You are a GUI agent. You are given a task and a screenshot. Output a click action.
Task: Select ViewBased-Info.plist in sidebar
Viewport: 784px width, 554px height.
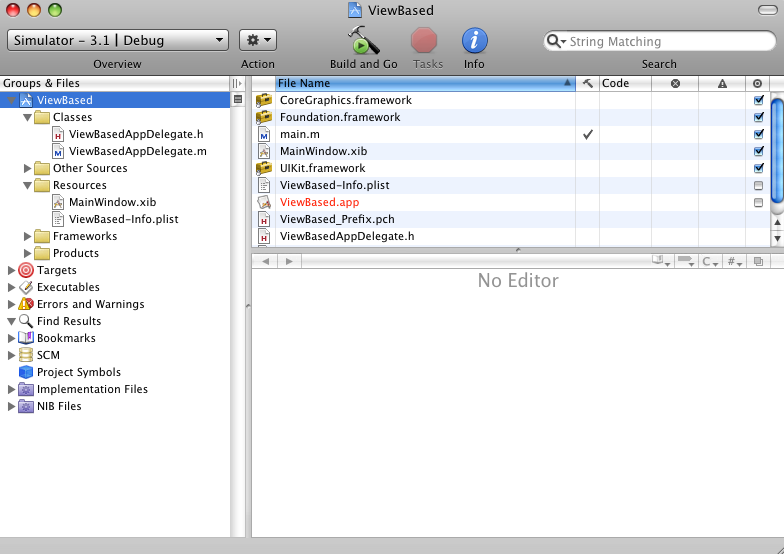[124, 219]
